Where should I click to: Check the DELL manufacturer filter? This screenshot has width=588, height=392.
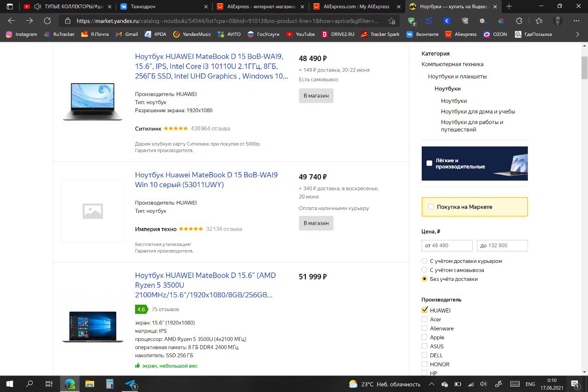click(424, 355)
